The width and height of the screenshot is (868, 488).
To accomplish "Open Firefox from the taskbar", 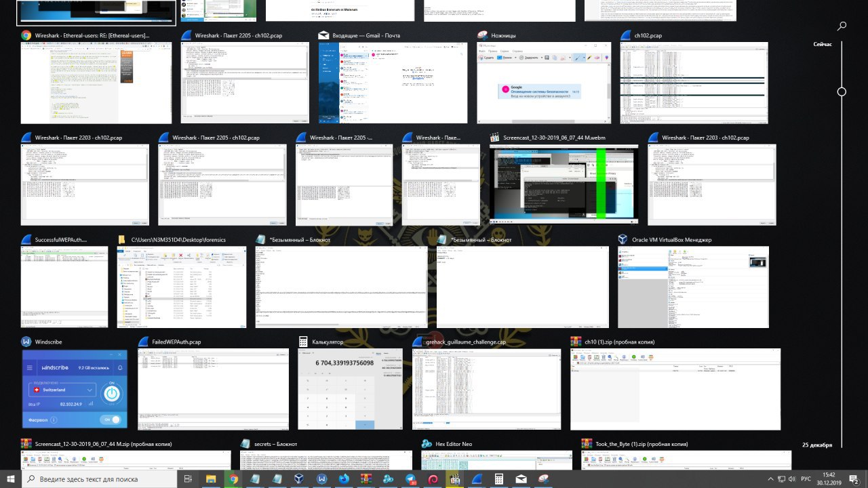I will coord(343,479).
